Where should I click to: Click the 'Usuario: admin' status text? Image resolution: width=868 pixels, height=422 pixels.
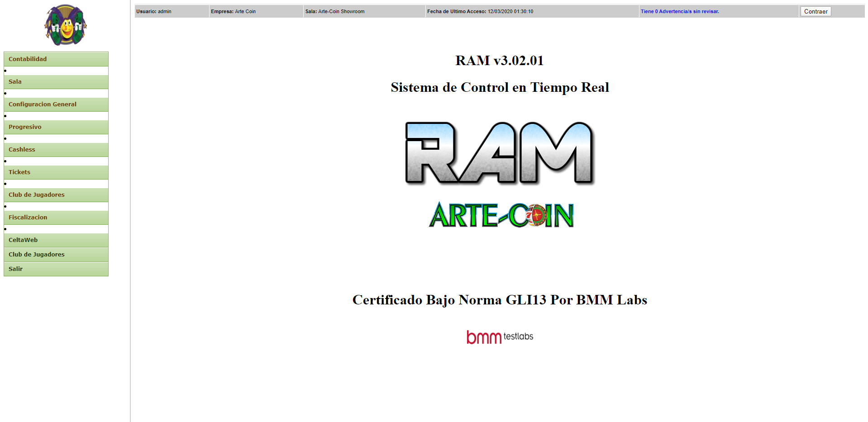click(x=154, y=12)
